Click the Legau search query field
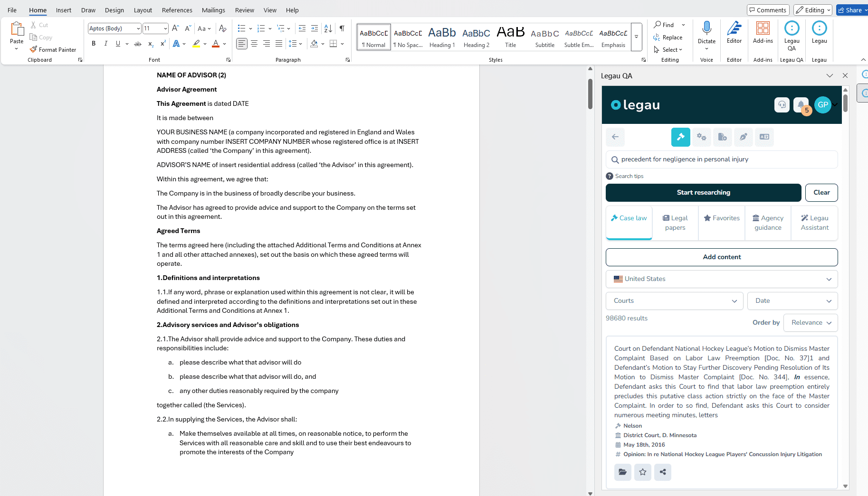 coord(727,159)
